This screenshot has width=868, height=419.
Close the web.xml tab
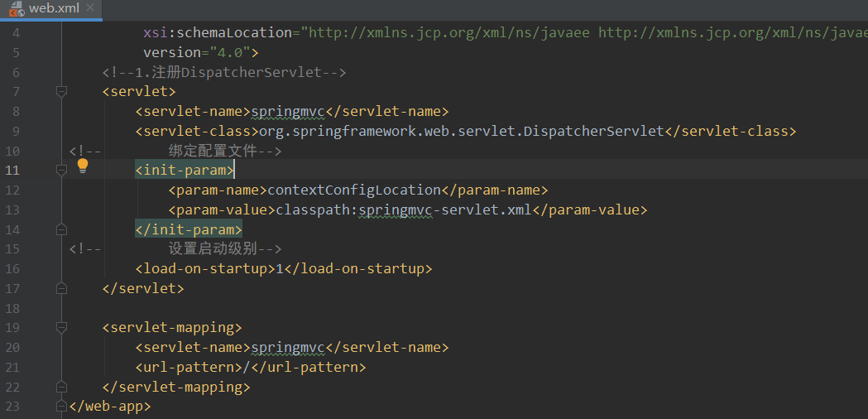[91, 8]
